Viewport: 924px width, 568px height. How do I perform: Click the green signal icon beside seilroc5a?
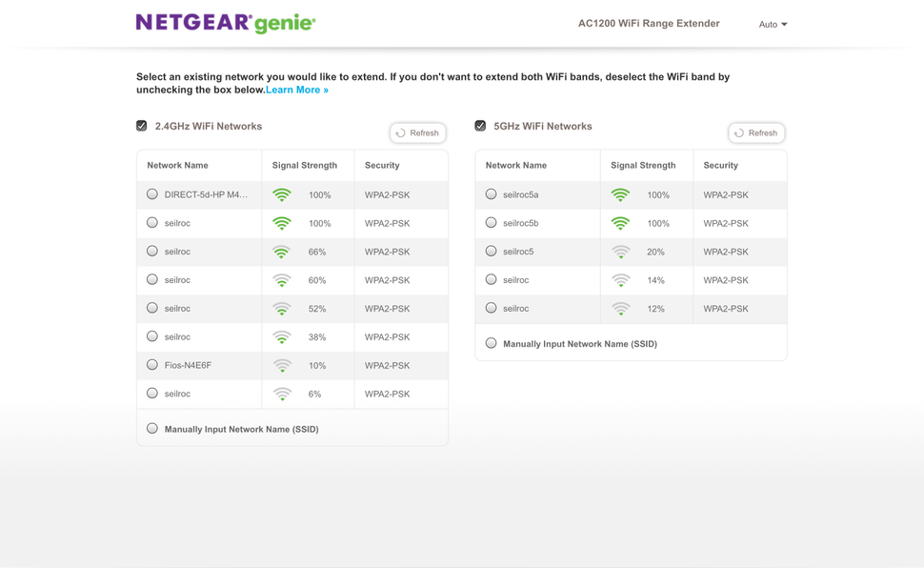click(620, 193)
